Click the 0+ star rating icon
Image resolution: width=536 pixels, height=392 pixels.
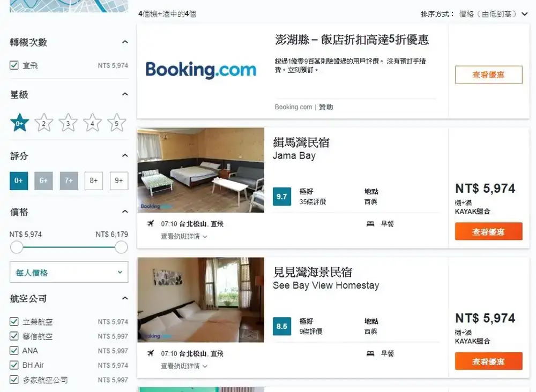click(20, 123)
